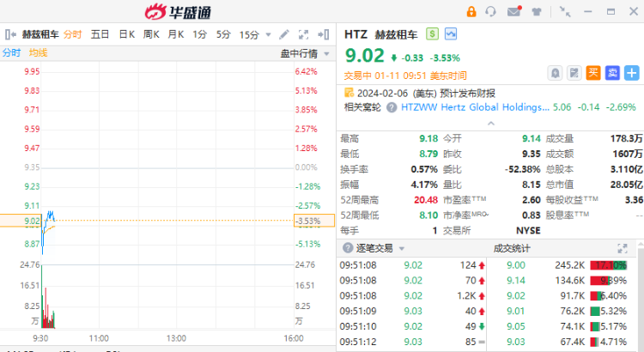644x352 pixels.
Task: Click the orange lock icon
Action: click(x=471, y=12)
